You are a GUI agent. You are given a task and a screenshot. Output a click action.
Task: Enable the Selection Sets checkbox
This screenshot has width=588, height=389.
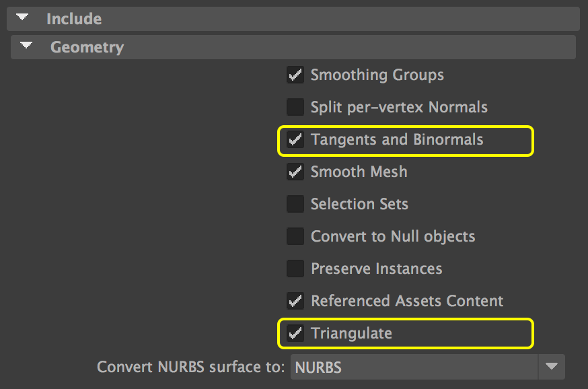tap(295, 204)
